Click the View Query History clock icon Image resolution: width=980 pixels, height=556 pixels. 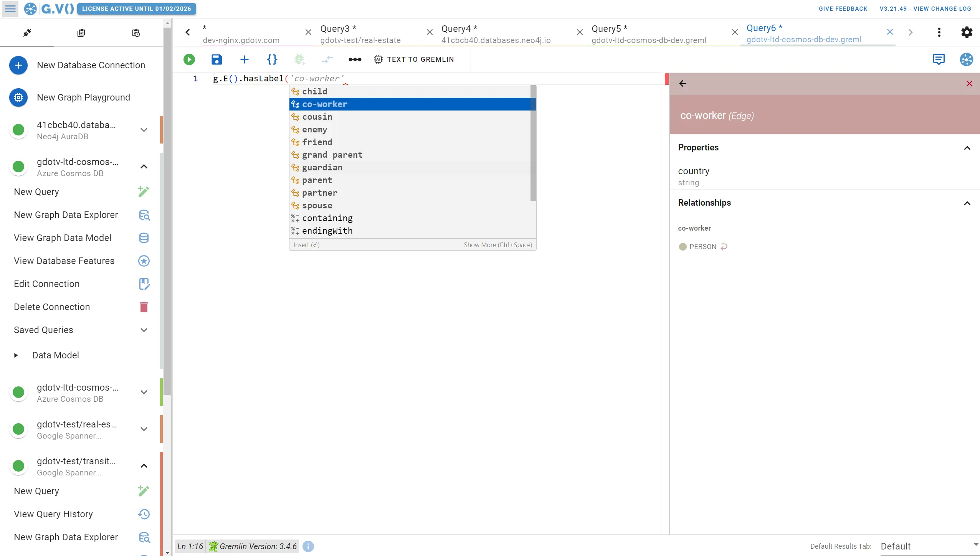(144, 514)
